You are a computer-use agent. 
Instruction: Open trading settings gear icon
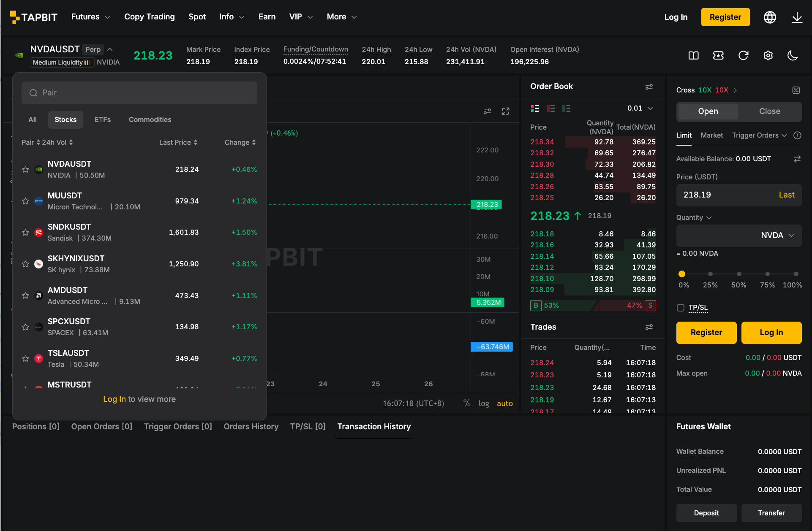pos(768,55)
